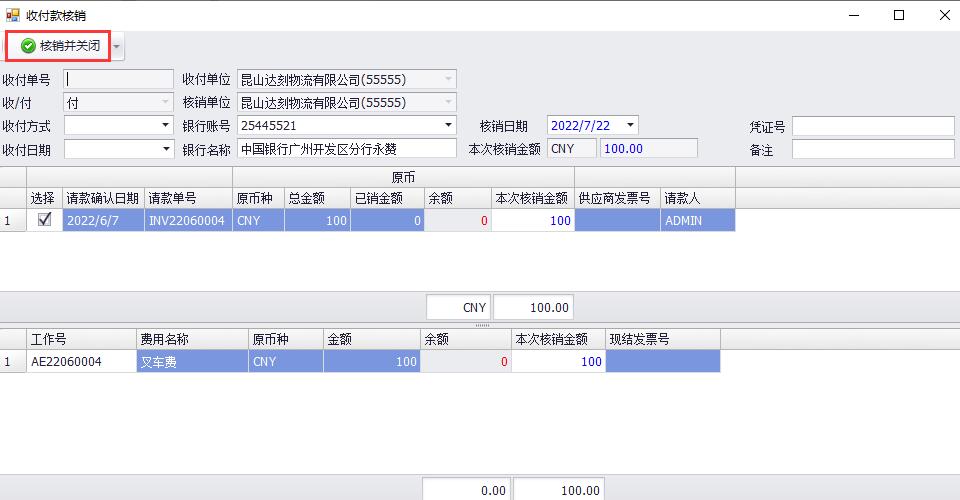Expand the 收付方式 dropdown
960x500 pixels.
[165, 125]
